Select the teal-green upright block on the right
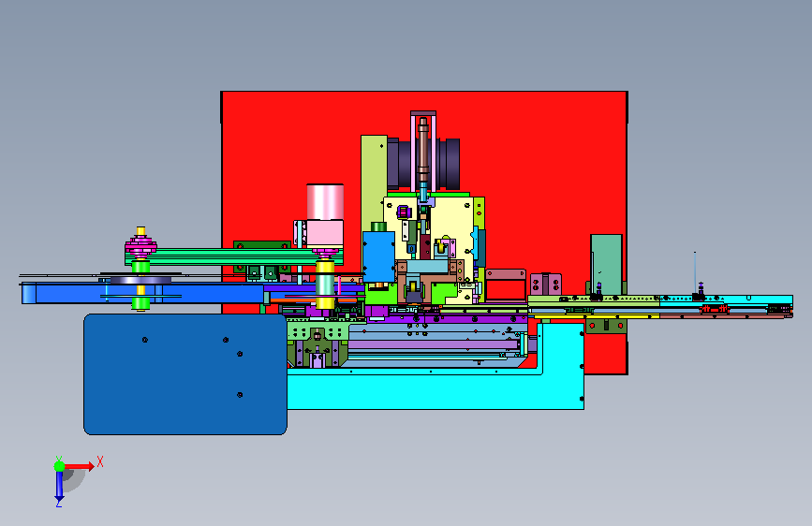The height and width of the screenshot is (526, 812). click(x=606, y=264)
